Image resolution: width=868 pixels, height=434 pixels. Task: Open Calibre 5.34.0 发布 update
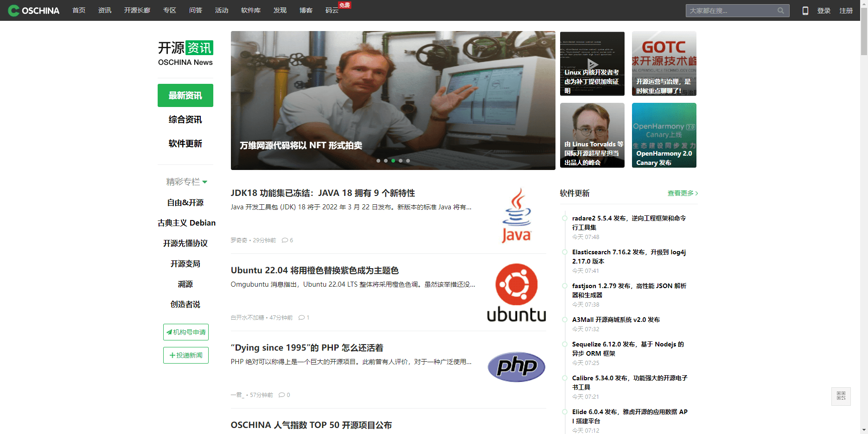(630, 383)
